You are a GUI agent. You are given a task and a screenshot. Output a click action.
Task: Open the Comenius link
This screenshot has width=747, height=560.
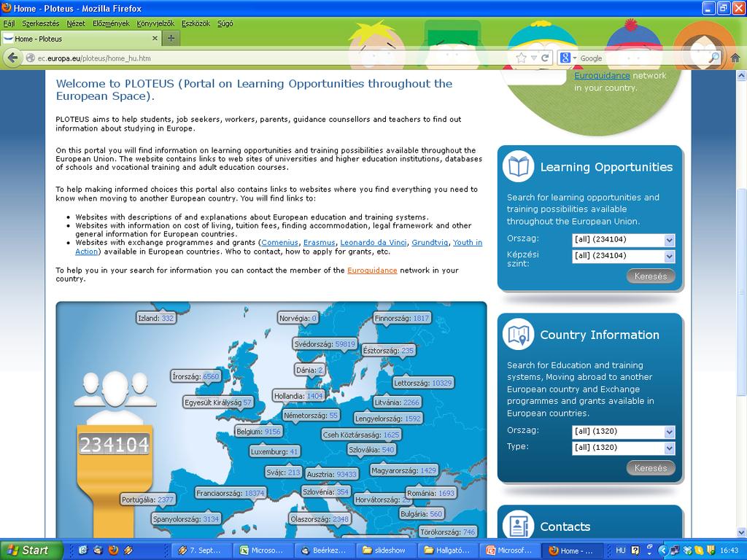[279, 242]
